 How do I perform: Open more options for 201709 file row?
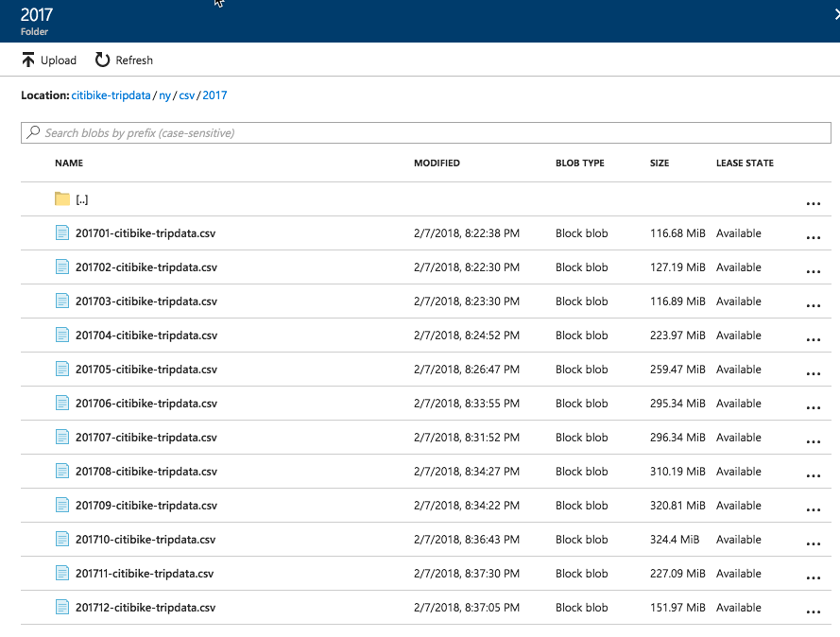pyautogui.click(x=814, y=509)
